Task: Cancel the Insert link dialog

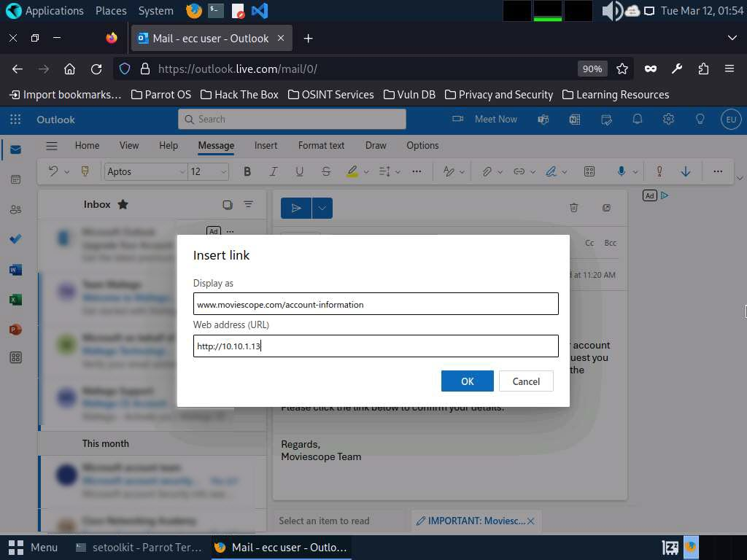Action: 526,381
